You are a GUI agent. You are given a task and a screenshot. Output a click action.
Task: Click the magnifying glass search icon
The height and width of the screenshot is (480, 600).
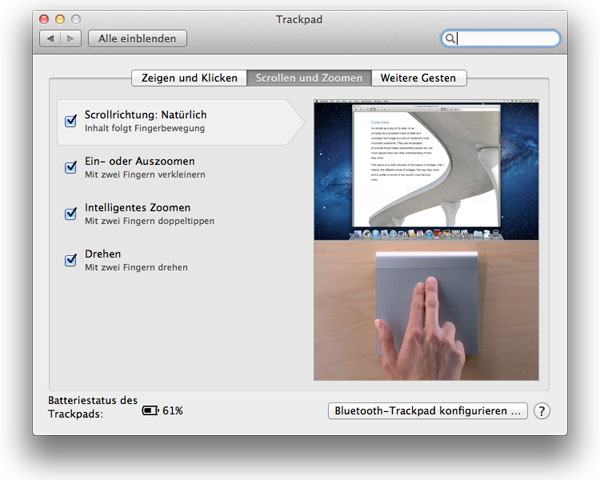coord(451,39)
